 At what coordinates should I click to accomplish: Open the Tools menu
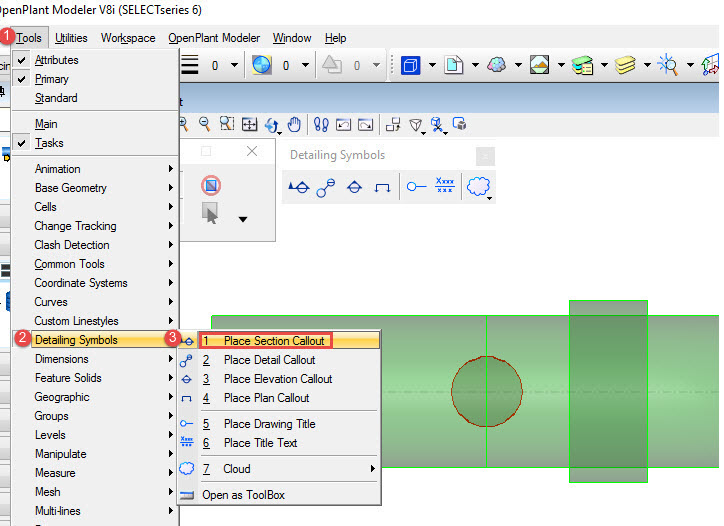[29, 38]
